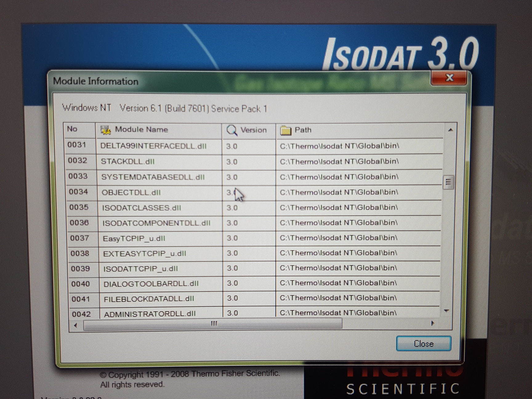Select OBJECTDLL.dll module name

tap(131, 192)
